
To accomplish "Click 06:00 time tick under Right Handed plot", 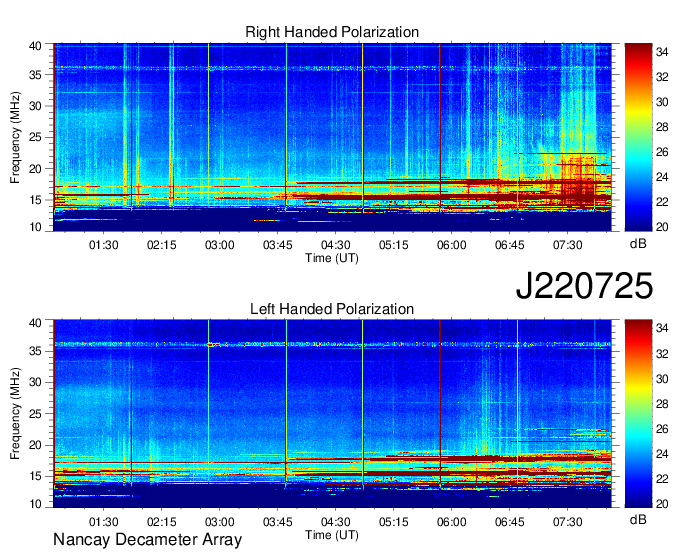I will 451,245.
